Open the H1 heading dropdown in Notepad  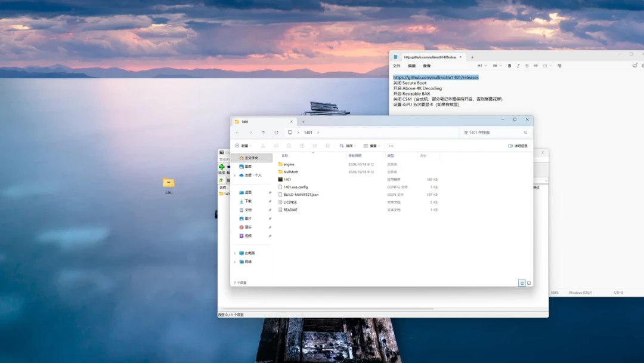click(482, 66)
